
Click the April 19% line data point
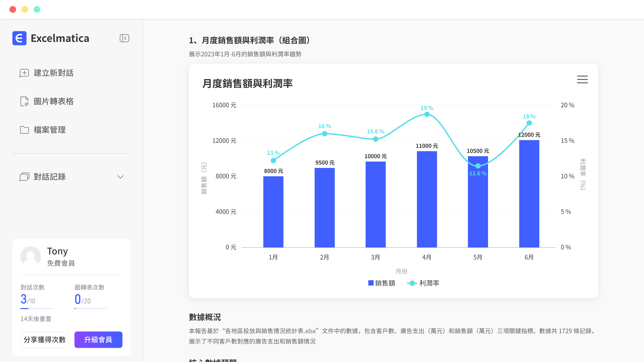click(427, 114)
